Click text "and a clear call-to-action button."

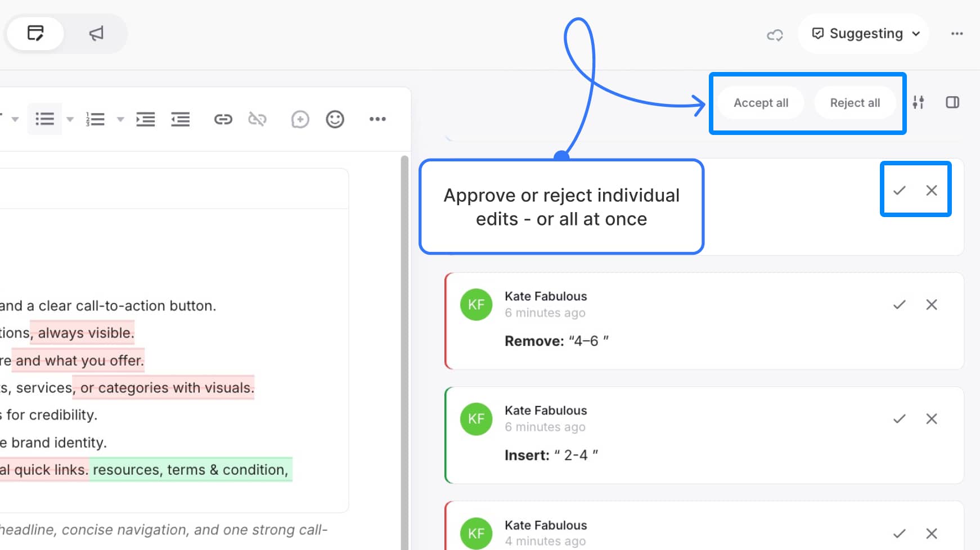[x=108, y=306]
